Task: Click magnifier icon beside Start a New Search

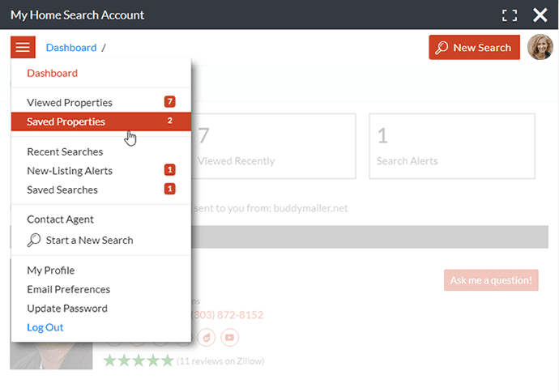Action: point(34,240)
